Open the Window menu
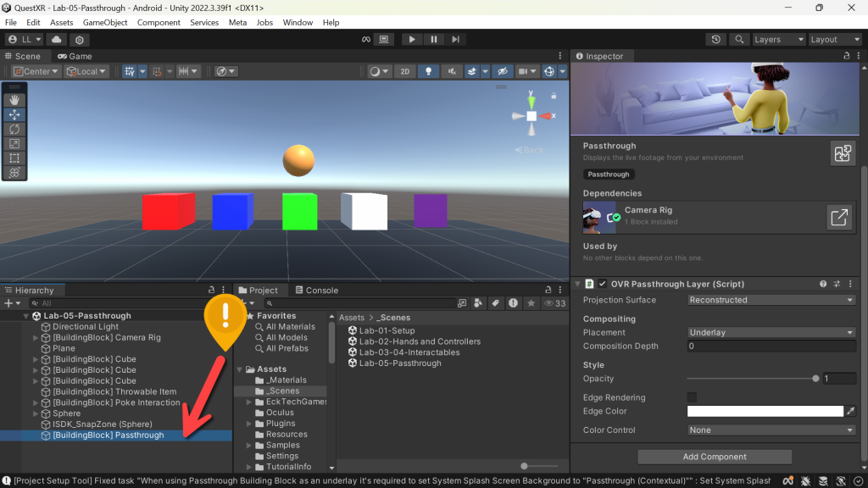The image size is (868, 488). click(298, 23)
